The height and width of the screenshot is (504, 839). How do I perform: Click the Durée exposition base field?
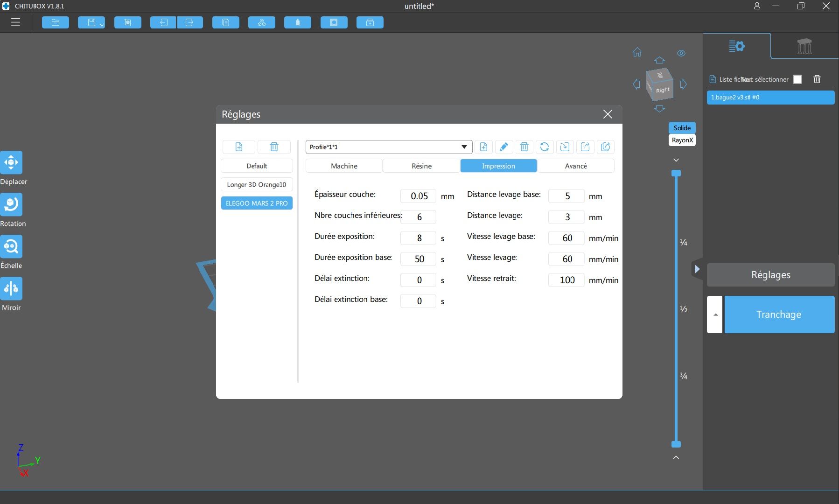coord(418,259)
